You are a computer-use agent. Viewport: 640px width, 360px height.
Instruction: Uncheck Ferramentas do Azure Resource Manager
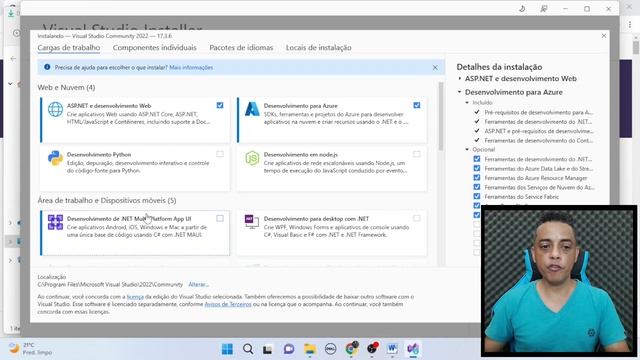click(477, 178)
